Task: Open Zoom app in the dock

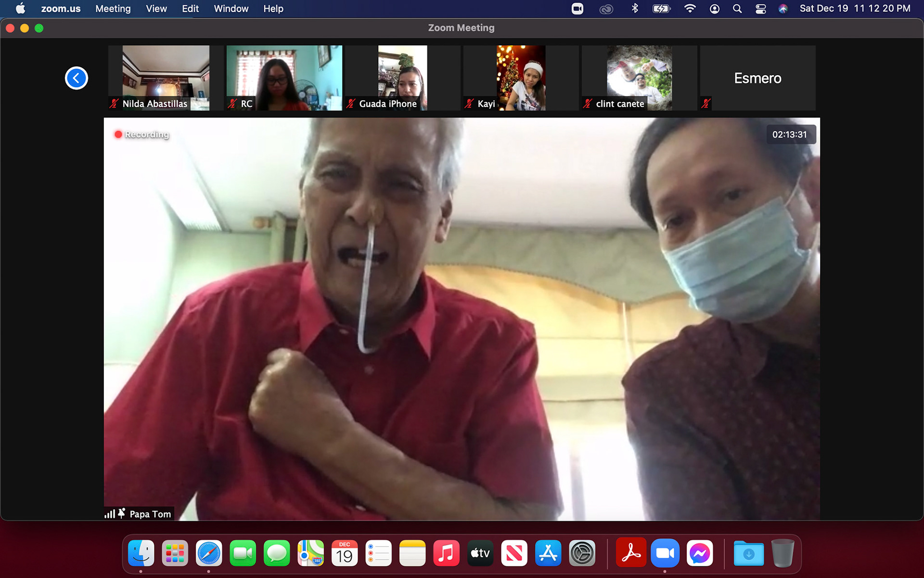Action: coord(665,553)
